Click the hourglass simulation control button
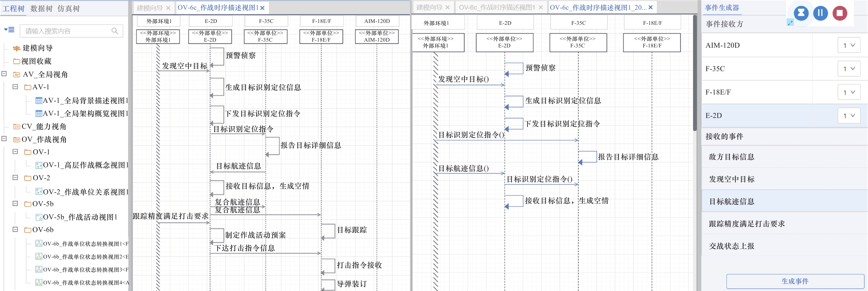868x291 pixels. 801,13
